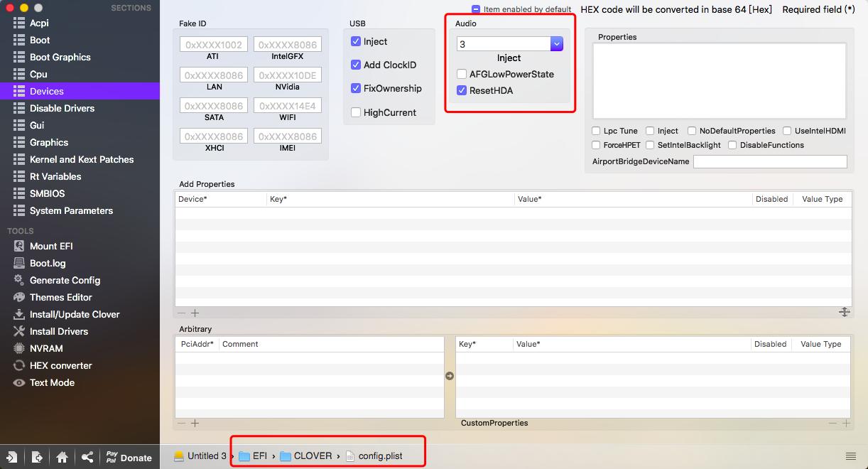Viewport: 868px width, 469px height.
Task: Click the plus button under Add Properties
Action: [195, 313]
